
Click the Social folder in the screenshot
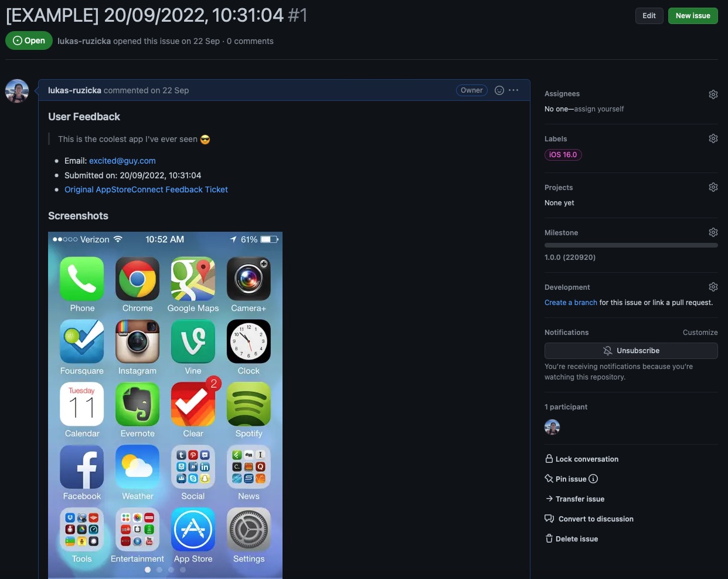[193, 467]
